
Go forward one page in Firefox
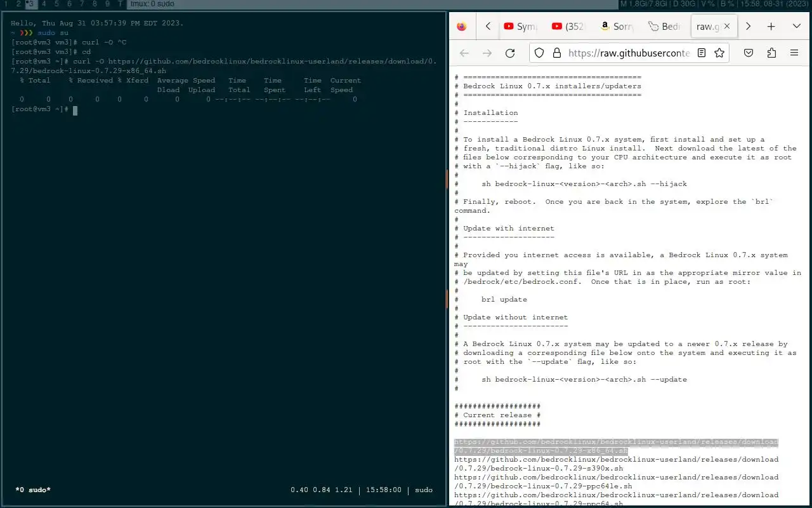pyautogui.click(x=487, y=53)
